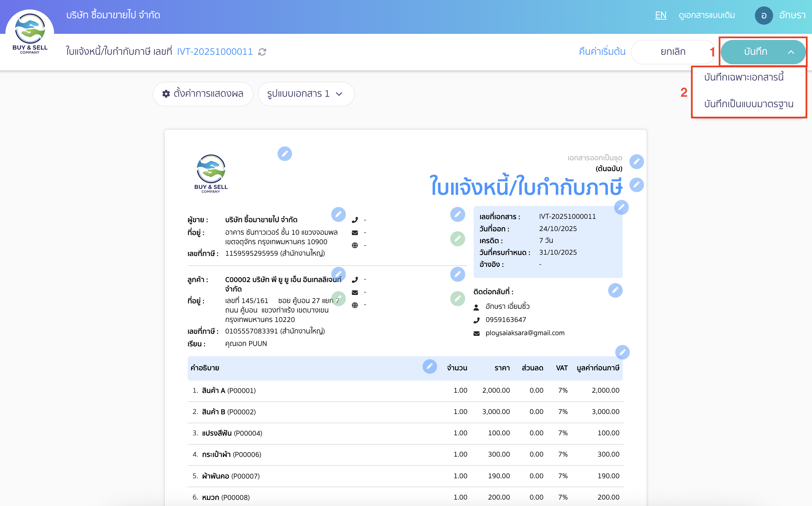Image resolution: width=812 pixels, height=506 pixels.
Task: Click the pencil icon above the item table
Action: click(623, 352)
